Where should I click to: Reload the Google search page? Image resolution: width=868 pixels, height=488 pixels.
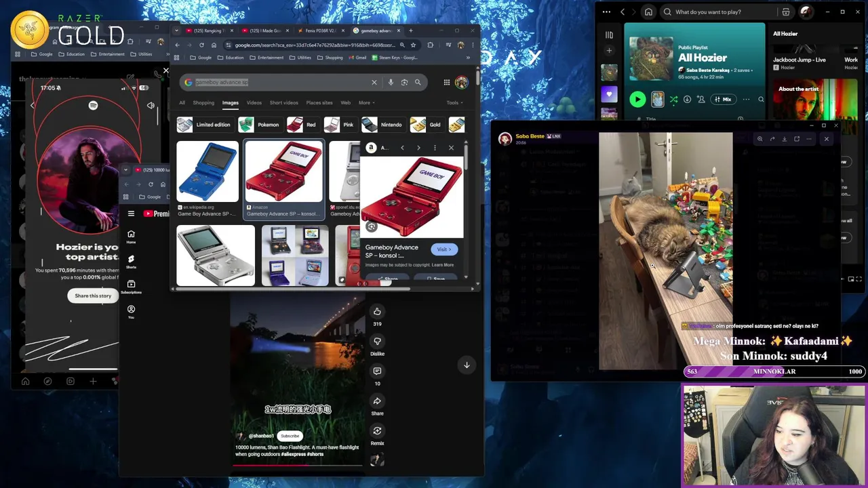click(201, 45)
